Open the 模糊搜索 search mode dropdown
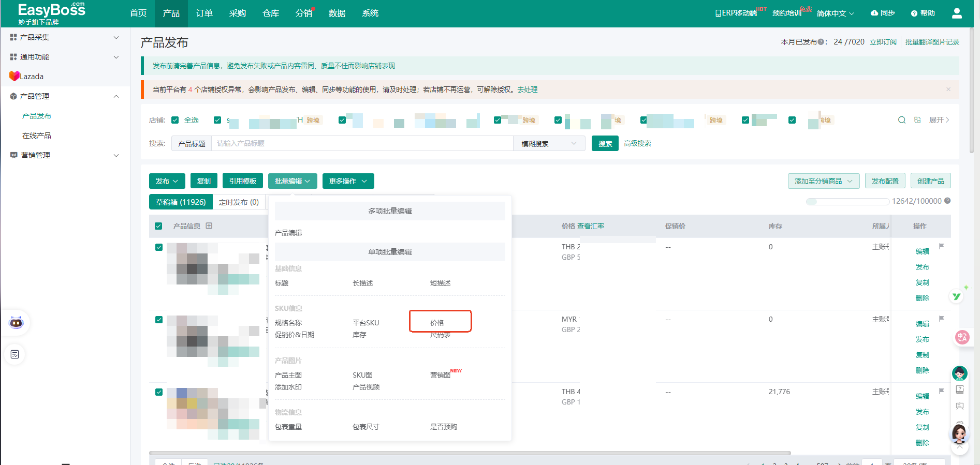Image resolution: width=980 pixels, height=465 pixels. pyautogui.click(x=549, y=144)
